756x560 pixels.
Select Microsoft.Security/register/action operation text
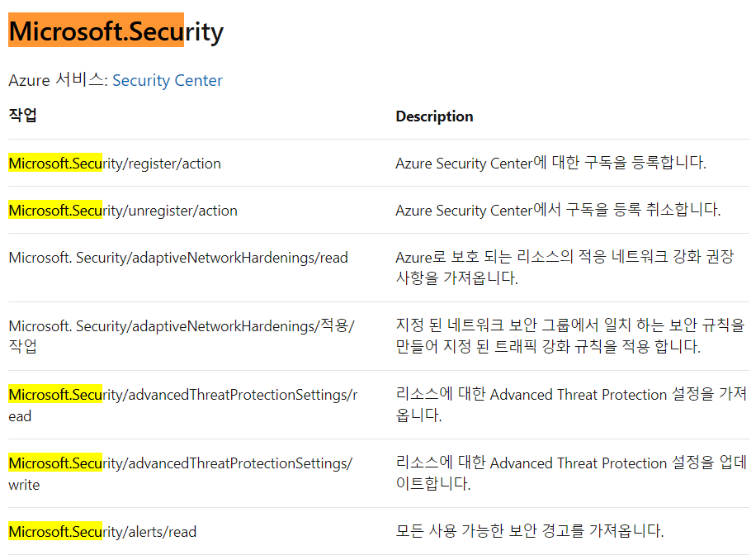[115, 164]
